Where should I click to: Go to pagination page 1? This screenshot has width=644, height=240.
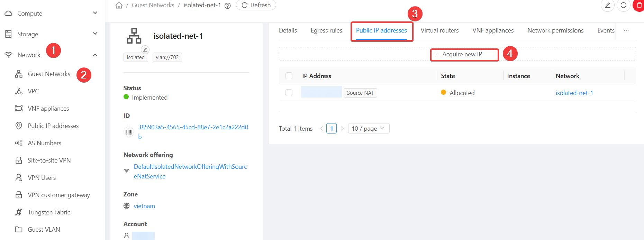331,128
